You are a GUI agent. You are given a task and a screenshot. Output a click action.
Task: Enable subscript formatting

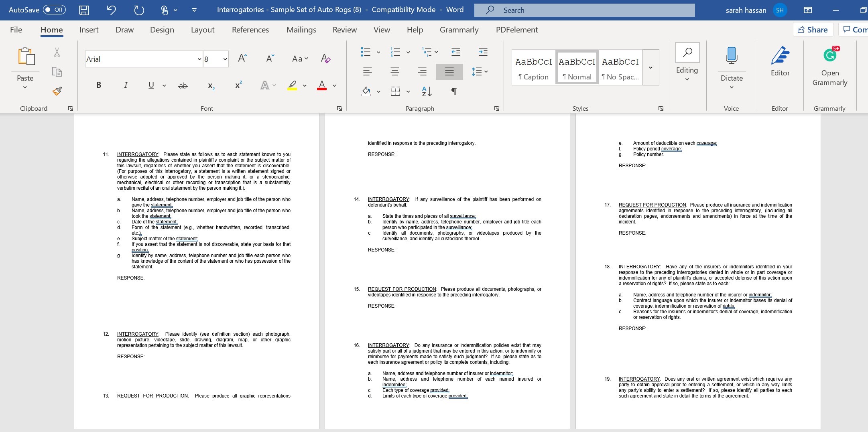tap(210, 85)
